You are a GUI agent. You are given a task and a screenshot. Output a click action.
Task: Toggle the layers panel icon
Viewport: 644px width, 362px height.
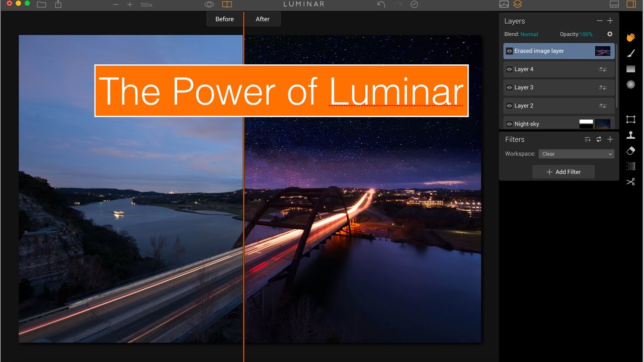coord(518,4)
